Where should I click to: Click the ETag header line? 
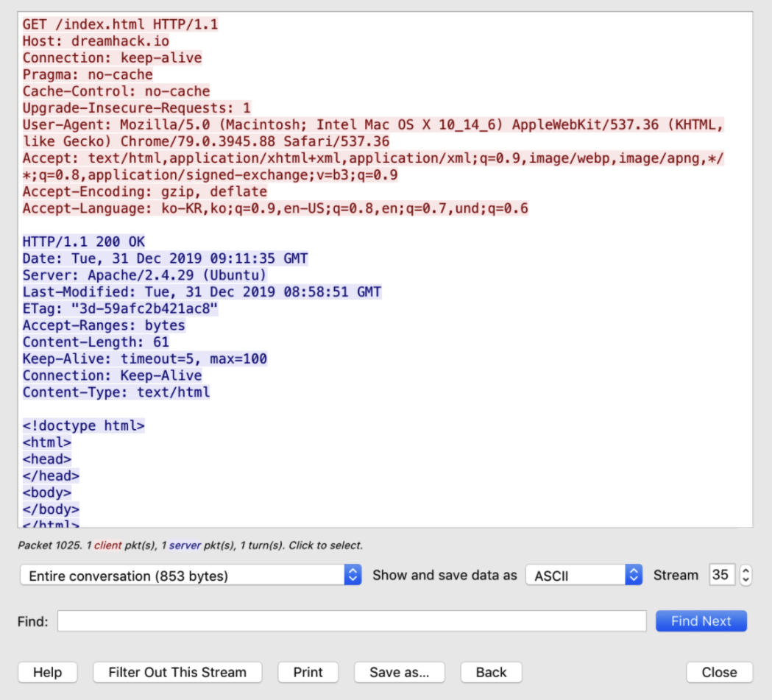120,308
